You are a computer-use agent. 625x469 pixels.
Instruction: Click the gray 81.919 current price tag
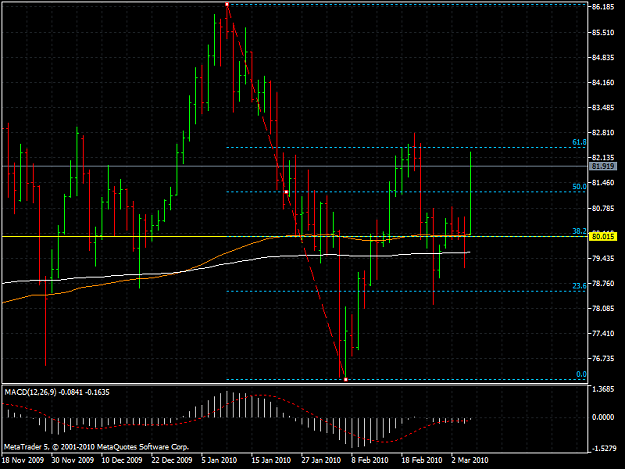pos(603,166)
